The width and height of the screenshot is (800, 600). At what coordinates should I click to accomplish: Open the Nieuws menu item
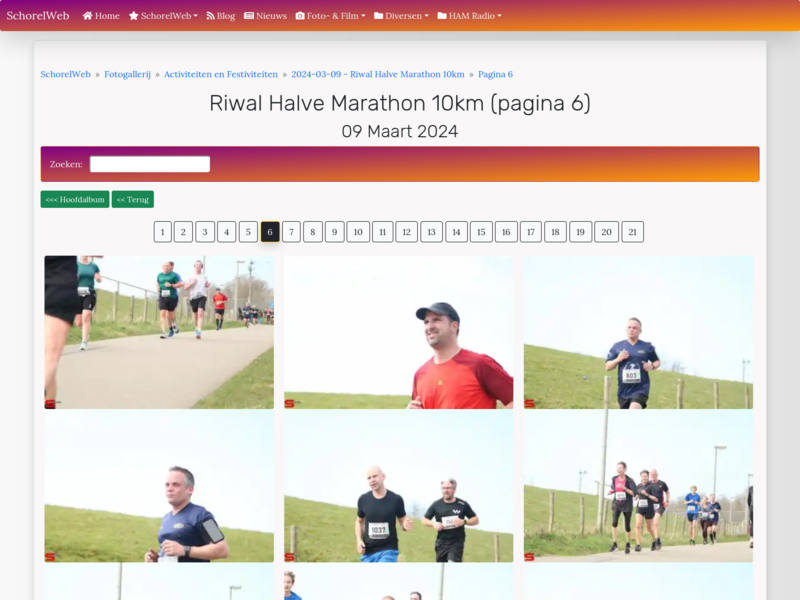point(265,16)
